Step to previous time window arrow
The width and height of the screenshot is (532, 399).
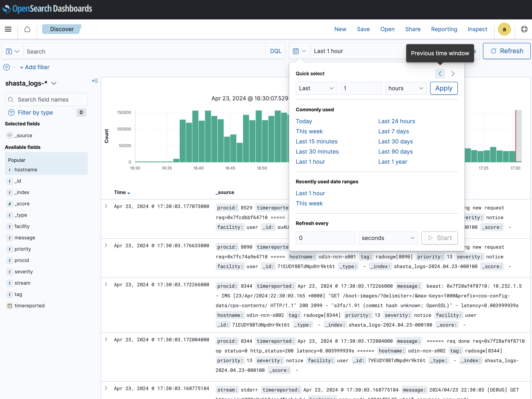[x=440, y=73]
